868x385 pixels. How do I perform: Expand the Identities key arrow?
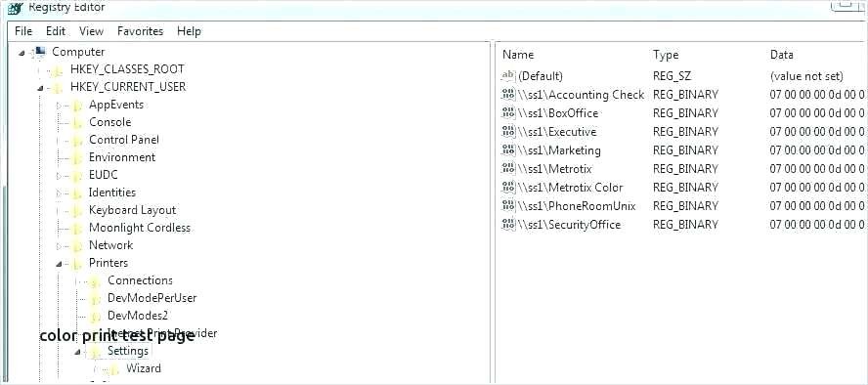click(x=60, y=193)
